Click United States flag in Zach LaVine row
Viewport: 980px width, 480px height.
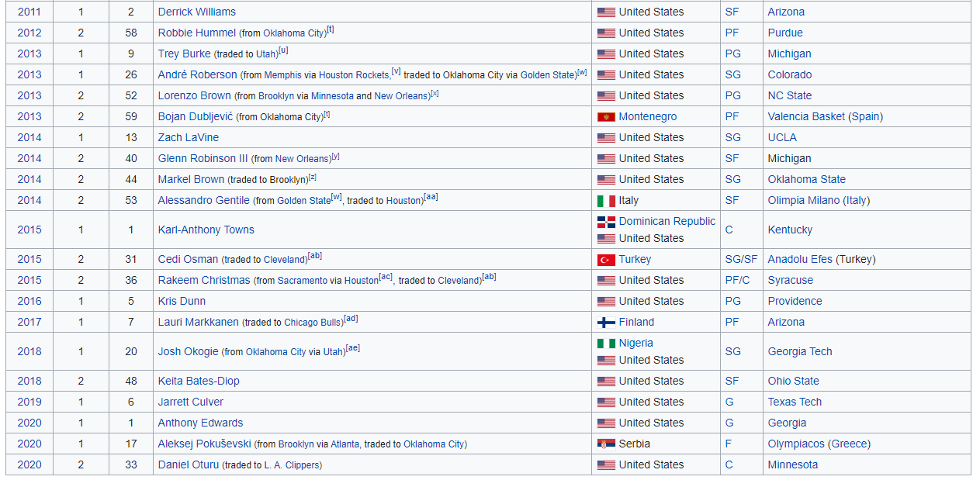606,138
